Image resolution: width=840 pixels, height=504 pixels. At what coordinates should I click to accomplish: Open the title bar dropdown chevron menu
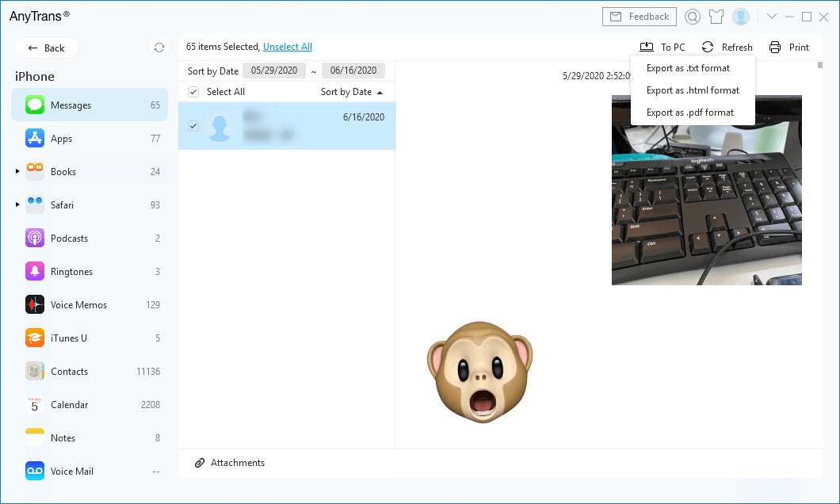[771, 16]
